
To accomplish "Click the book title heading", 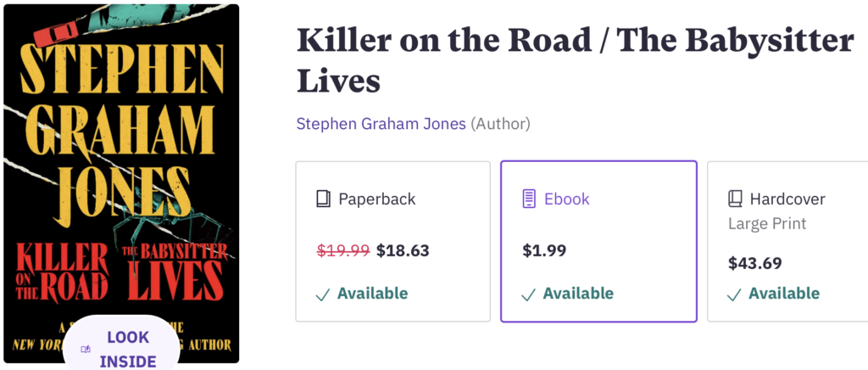I will [x=575, y=60].
